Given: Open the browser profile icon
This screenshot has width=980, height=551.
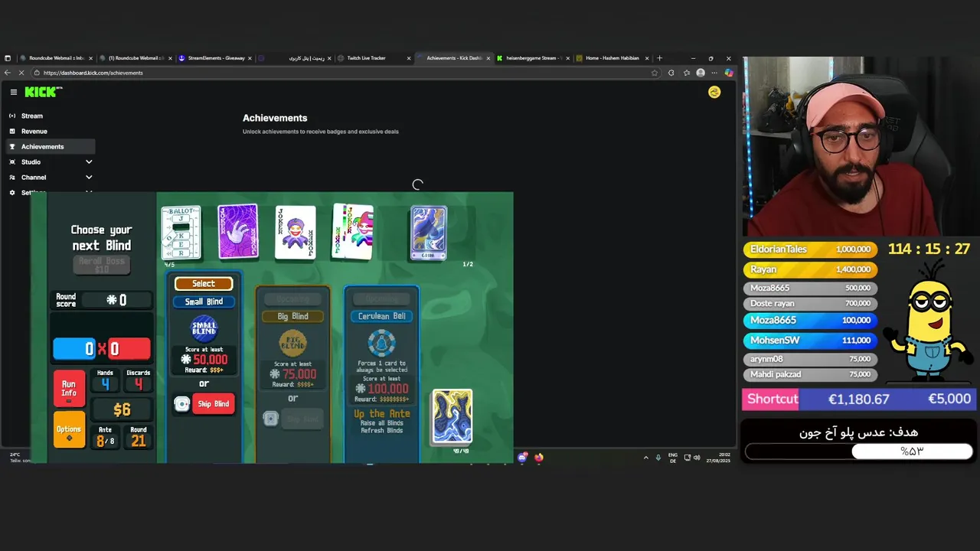Looking at the screenshot, I should [x=701, y=73].
